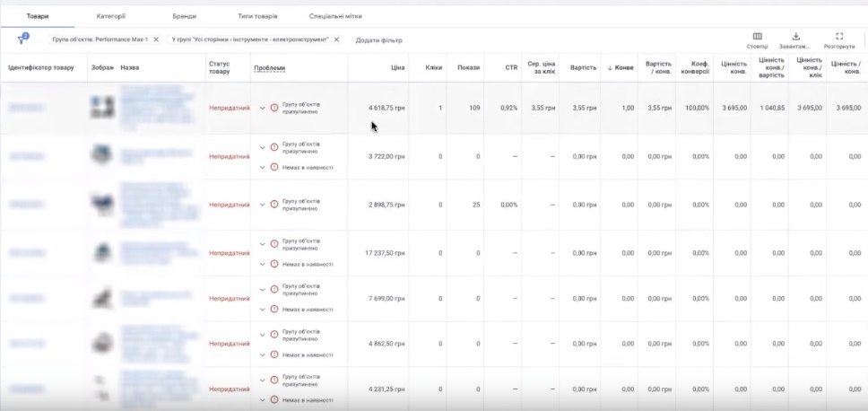Select the Типи товарів tab
This screenshot has width=868, height=411.
[258, 16]
